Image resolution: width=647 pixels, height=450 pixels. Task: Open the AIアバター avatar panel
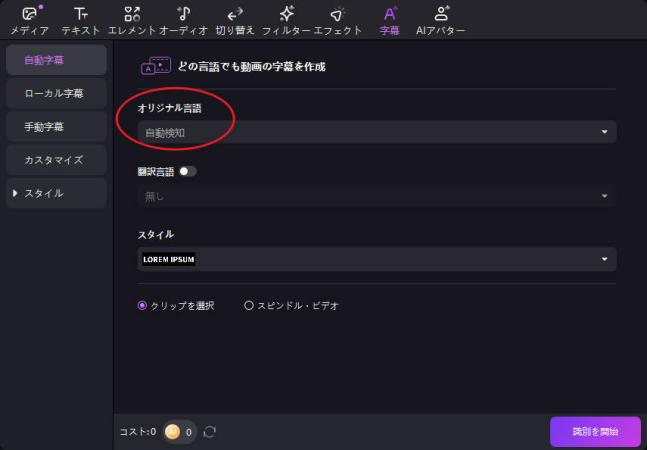pos(441,19)
